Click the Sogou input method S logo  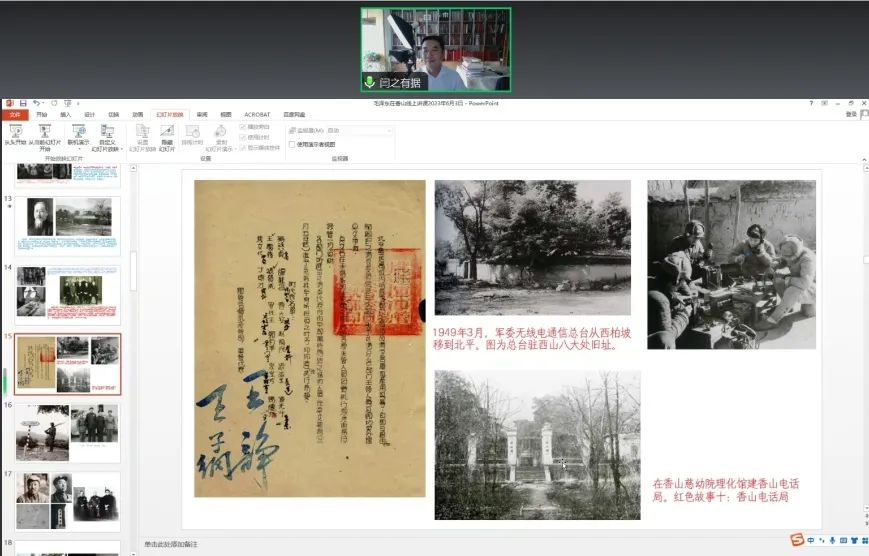[797, 540]
